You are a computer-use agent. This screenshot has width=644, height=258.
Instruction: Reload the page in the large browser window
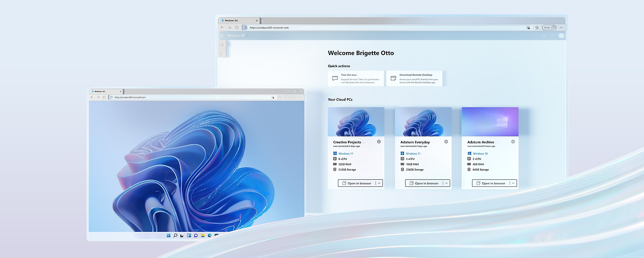(237, 28)
